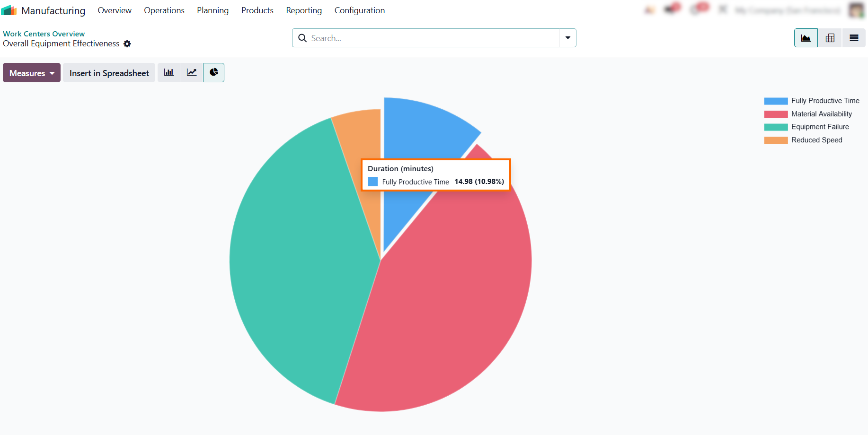Select the pie chart mode
The height and width of the screenshot is (435, 868).
(214, 72)
